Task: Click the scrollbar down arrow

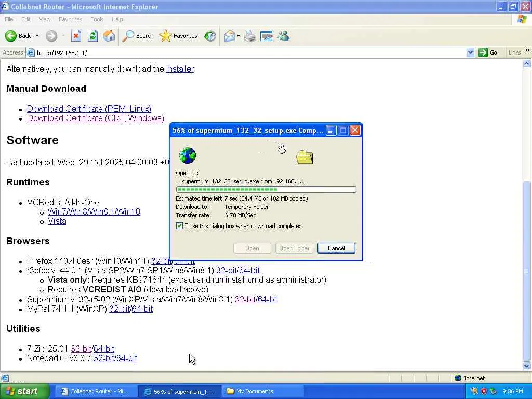Action: (527, 366)
